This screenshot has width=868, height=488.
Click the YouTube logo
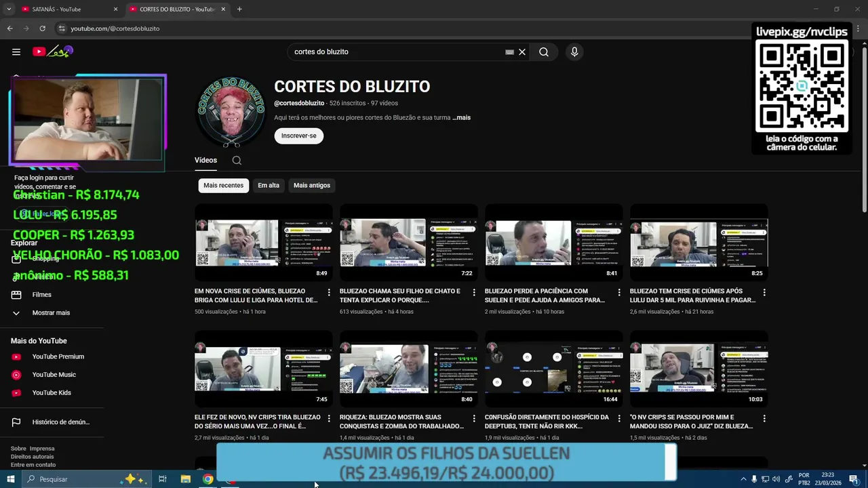53,52
